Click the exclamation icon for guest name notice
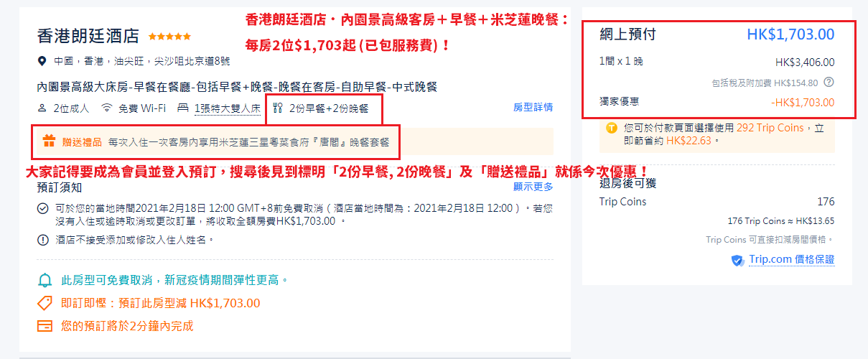The height and width of the screenshot is (359, 868). 42,240
